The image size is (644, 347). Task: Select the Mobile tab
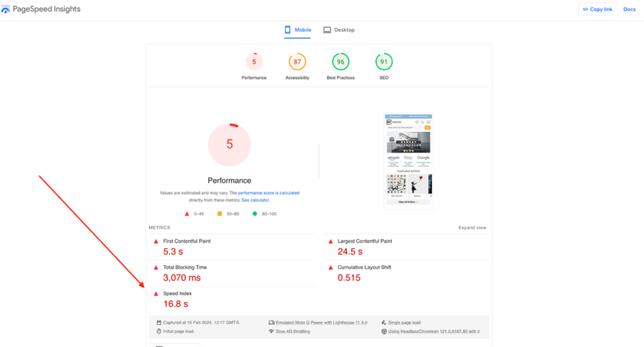(297, 30)
